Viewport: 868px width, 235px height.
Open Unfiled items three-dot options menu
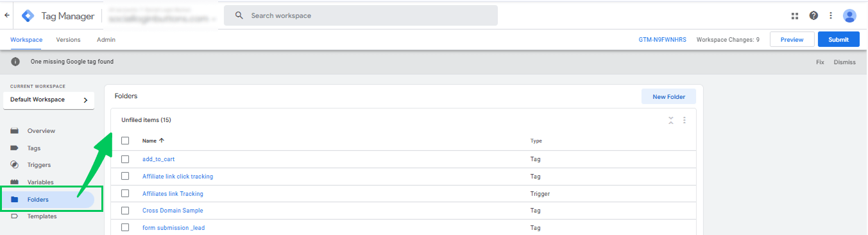pyautogui.click(x=685, y=120)
